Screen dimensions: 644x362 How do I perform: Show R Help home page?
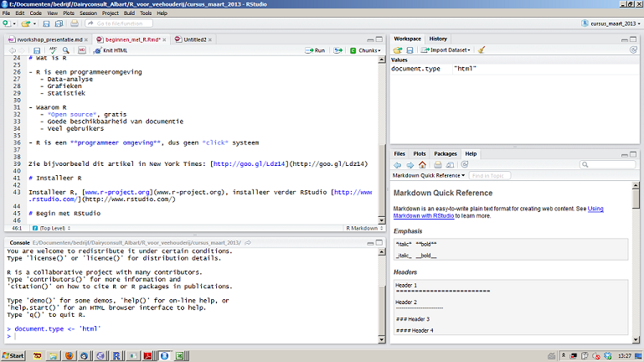pos(422,165)
